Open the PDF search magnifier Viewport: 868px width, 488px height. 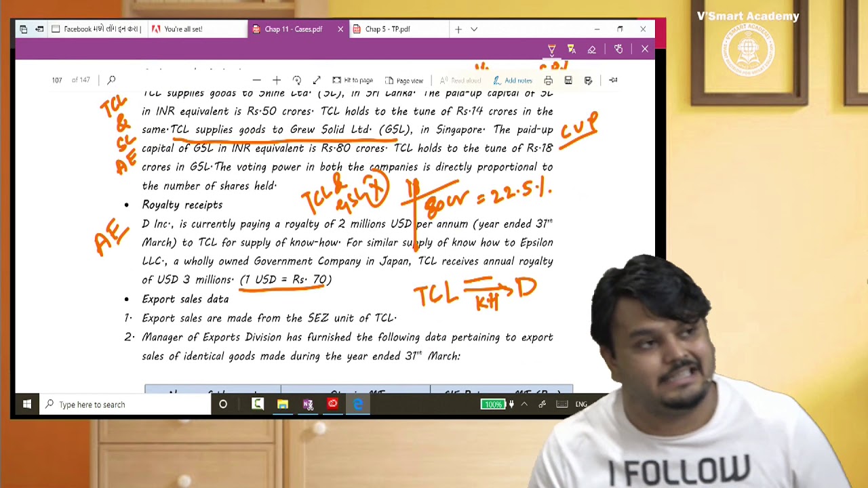(111, 80)
